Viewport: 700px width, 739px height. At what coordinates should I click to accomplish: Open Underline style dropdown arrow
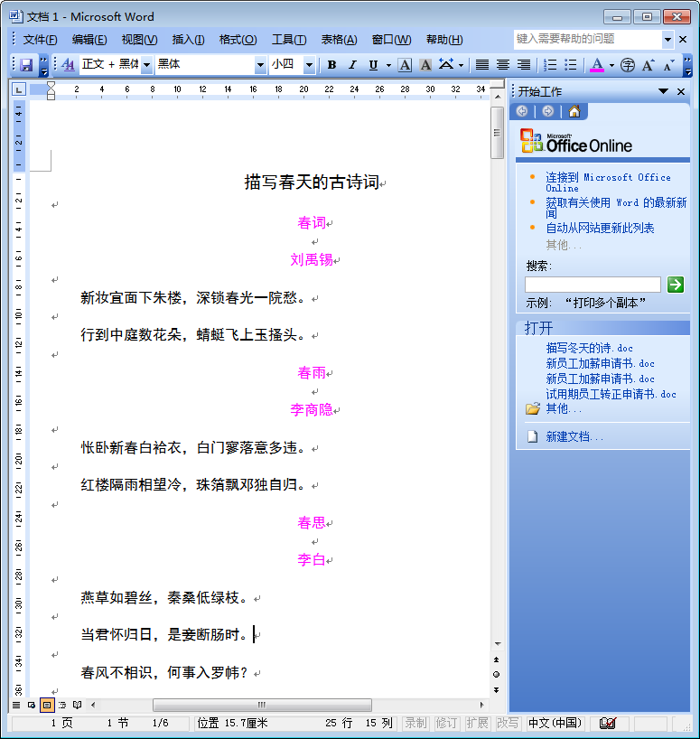pos(388,65)
